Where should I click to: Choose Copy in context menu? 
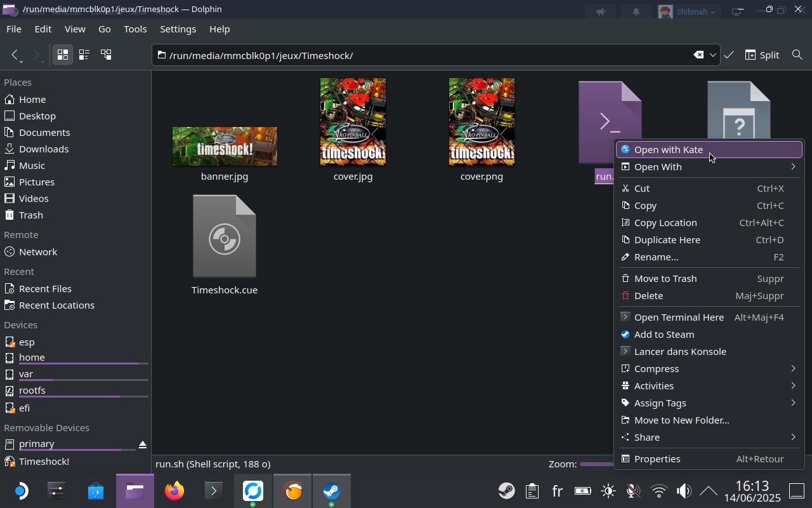point(709,206)
